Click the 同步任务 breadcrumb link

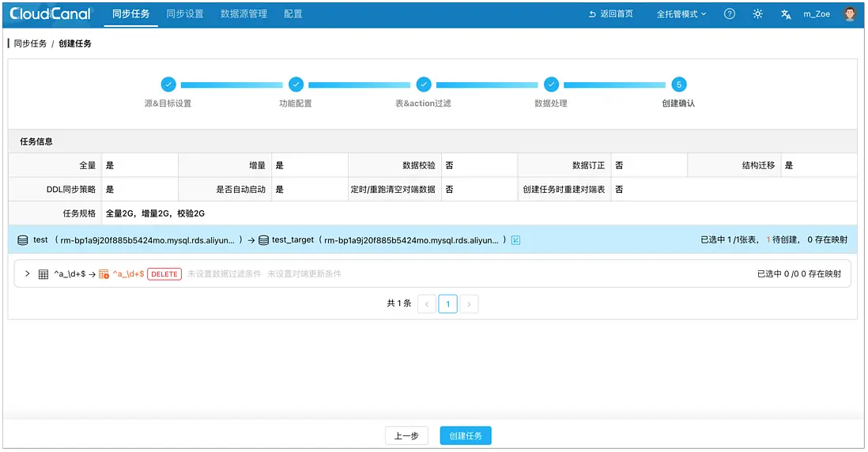tap(31, 43)
